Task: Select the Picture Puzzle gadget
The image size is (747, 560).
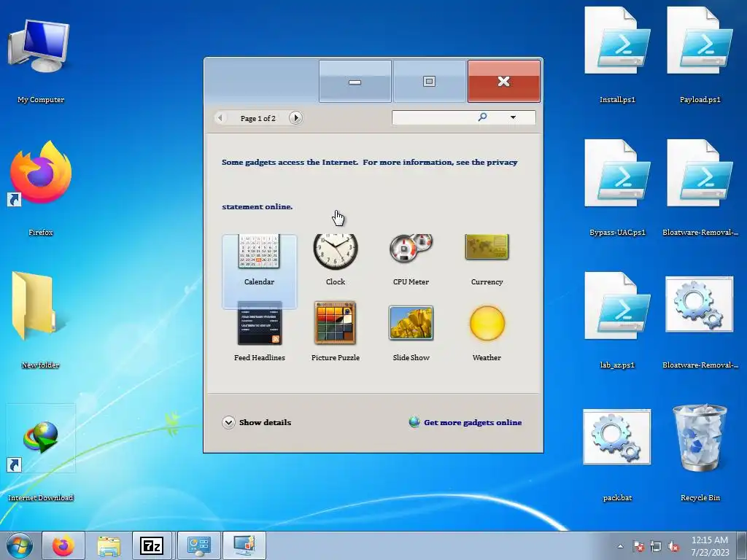Action: (336, 332)
